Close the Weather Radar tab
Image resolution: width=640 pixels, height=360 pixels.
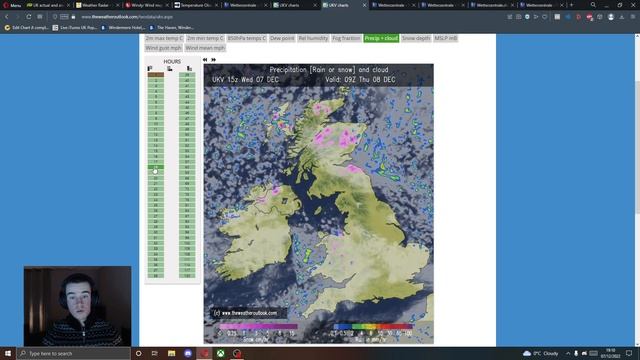tap(117, 5)
